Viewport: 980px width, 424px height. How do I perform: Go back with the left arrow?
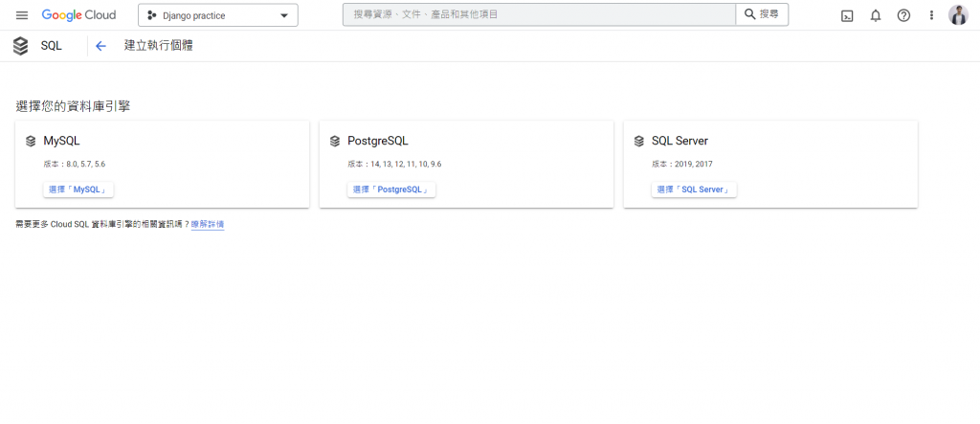[x=101, y=46]
